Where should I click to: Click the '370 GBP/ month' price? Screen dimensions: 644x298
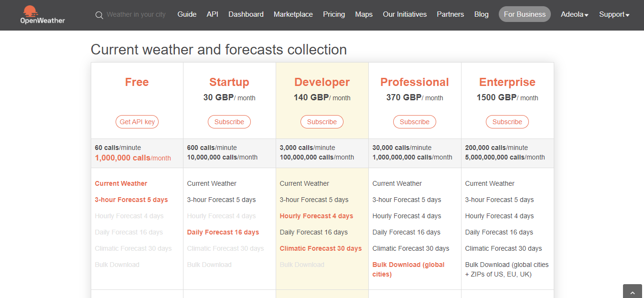pos(415,97)
